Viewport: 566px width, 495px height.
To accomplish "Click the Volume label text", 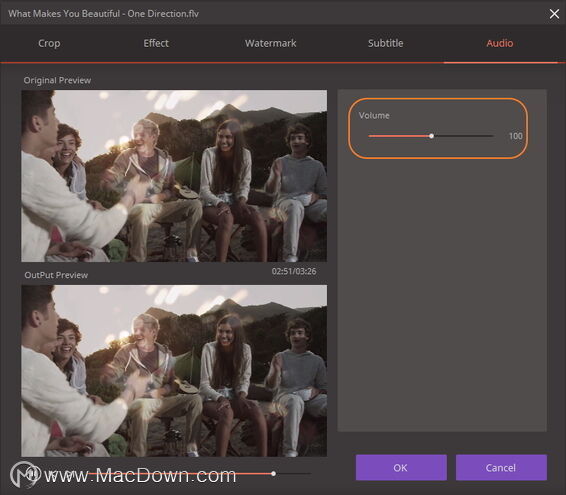I will (374, 116).
